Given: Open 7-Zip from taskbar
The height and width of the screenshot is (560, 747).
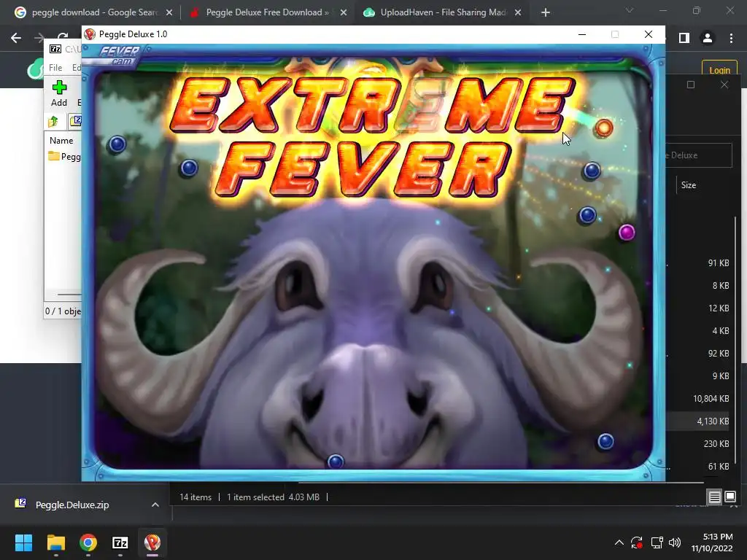Looking at the screenshot, I should tap(120, 542).
